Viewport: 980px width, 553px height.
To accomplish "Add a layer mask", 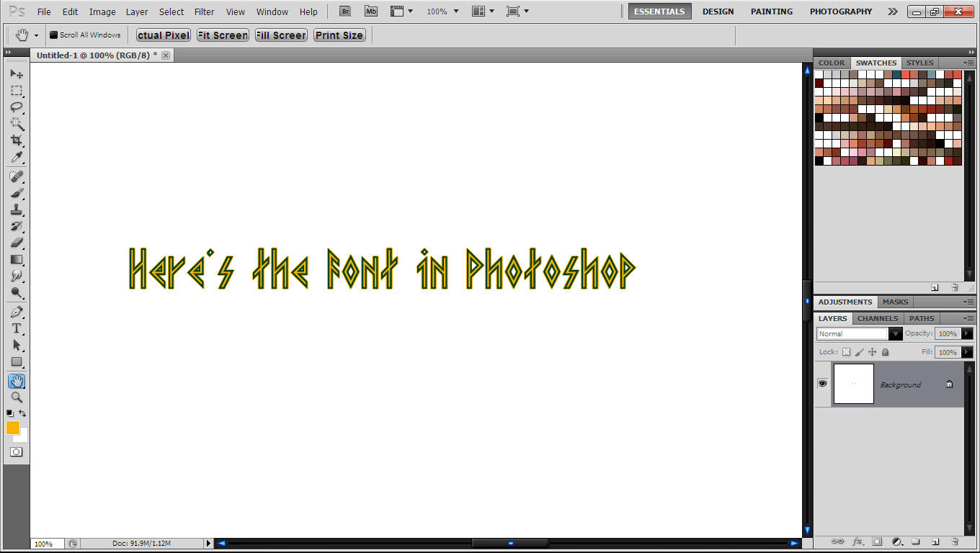I will [x=877, y=541].
